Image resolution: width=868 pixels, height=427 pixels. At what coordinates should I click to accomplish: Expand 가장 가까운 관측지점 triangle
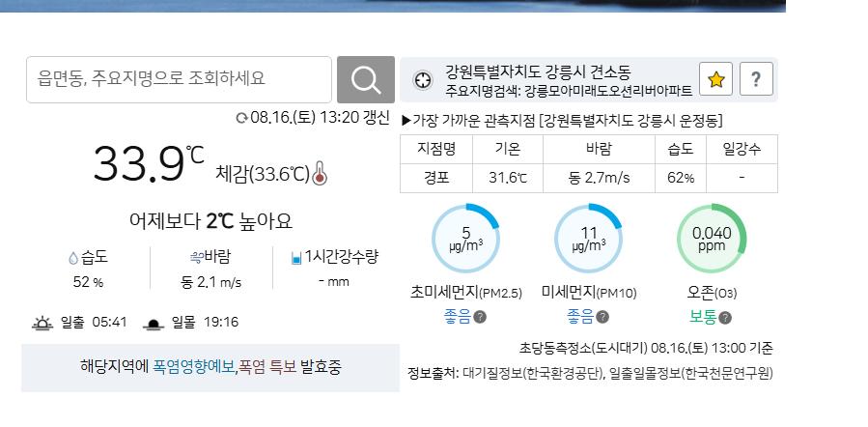click(406, 120)
